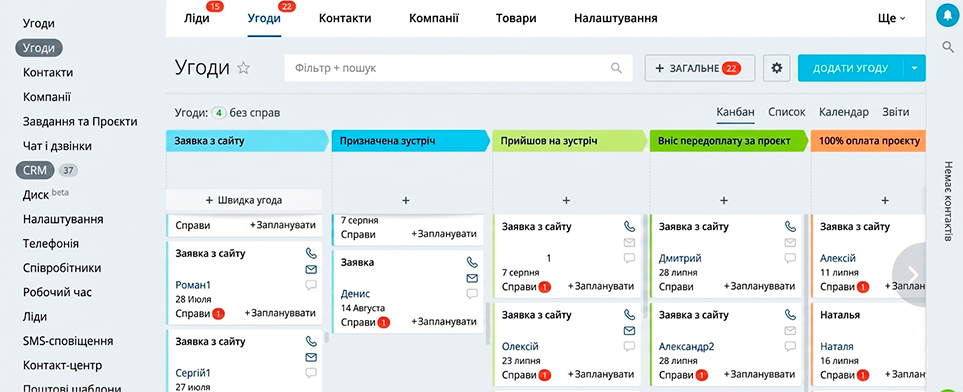
Task: Email Сергій1 via envelope icon
Action: point(311,357)
